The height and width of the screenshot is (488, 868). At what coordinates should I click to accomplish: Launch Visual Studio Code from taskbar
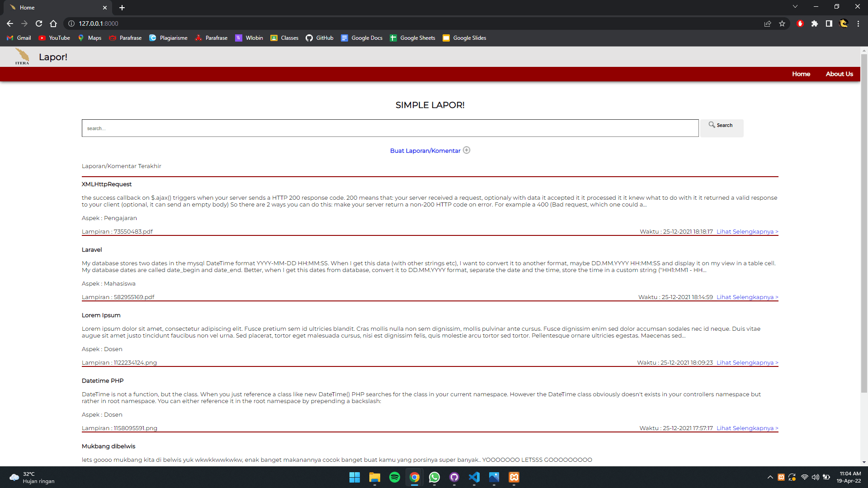474,477
